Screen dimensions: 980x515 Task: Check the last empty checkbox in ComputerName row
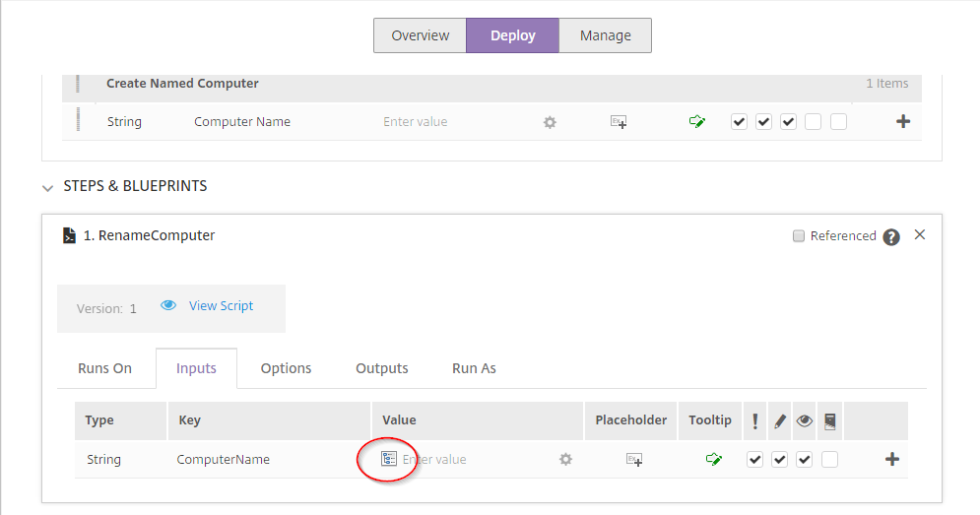click(829, 459)
